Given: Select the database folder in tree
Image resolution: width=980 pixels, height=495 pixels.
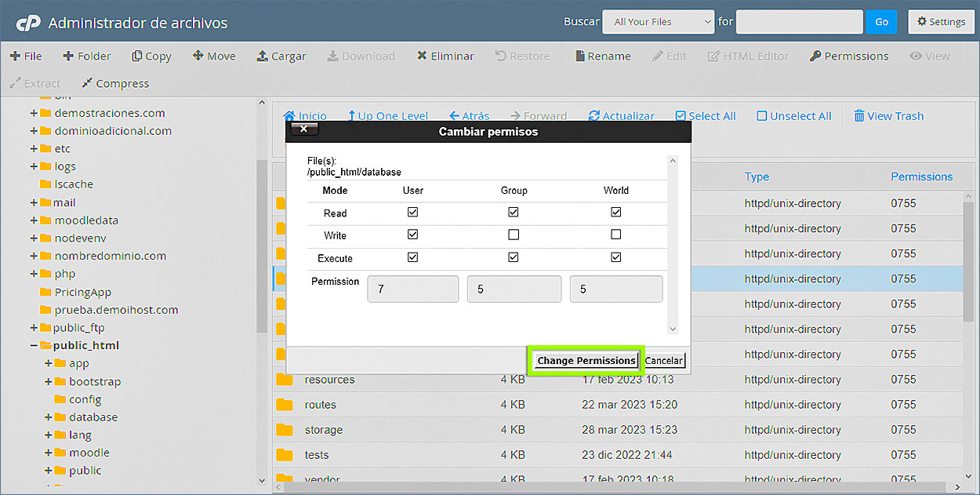Looking at the screenshot, I should click(93, 417).
